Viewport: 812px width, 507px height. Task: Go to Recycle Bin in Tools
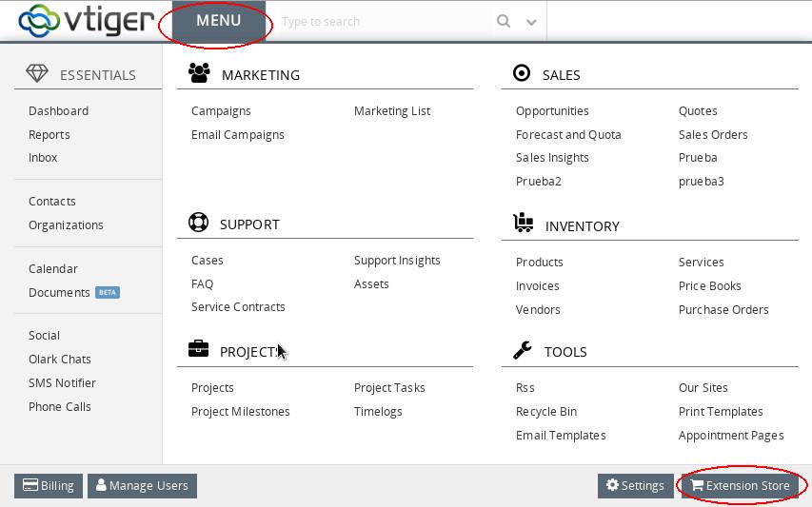(545, 412)
